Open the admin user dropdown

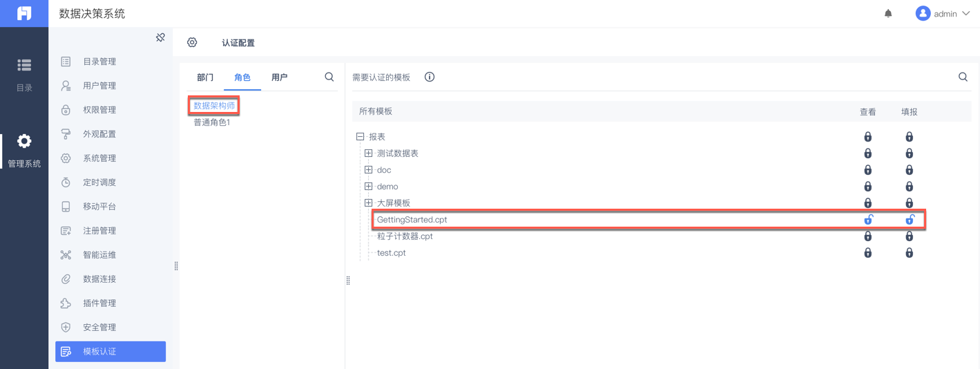943,14
